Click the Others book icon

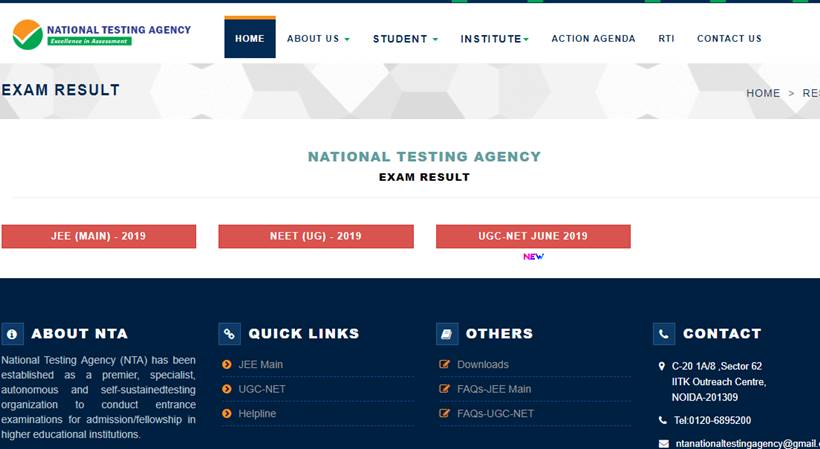coord(447,334)
